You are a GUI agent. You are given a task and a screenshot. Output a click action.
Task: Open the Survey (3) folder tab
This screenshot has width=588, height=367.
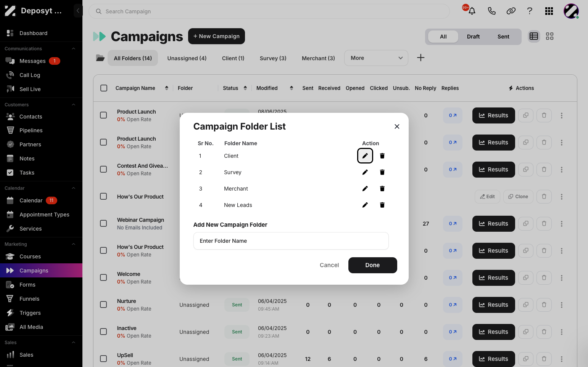[273, 58]
